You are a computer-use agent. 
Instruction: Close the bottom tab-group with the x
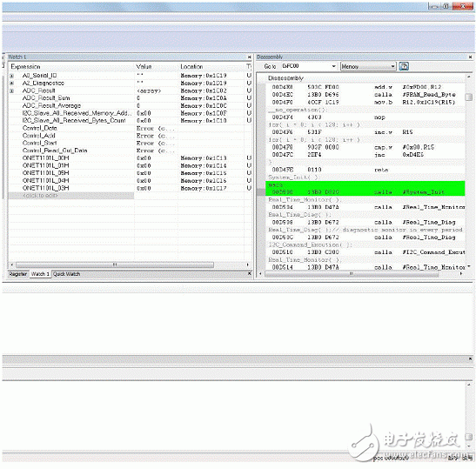coord(250,273)
